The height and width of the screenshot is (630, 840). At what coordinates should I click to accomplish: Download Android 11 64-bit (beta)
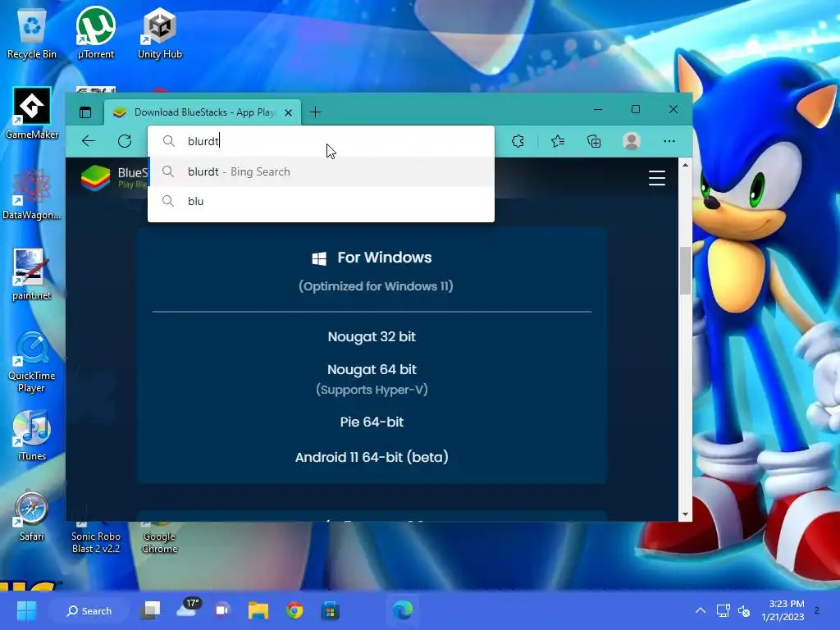click(372, 457)
